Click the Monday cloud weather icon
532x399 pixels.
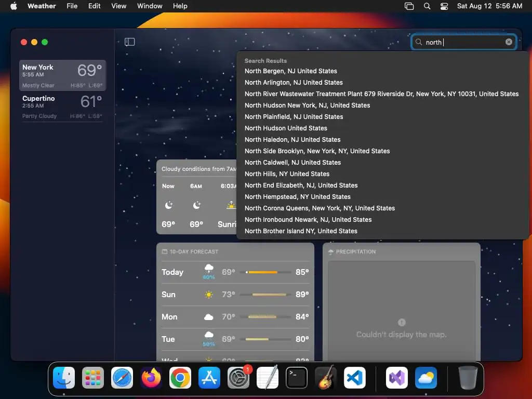[209, 317]
